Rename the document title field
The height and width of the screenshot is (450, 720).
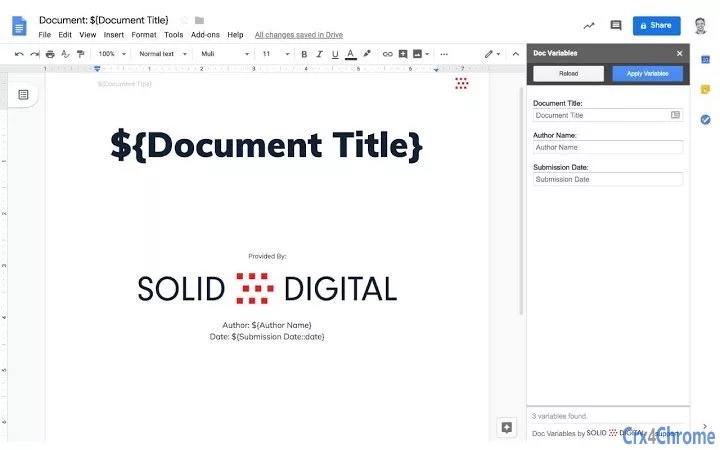tap(104, 20)
